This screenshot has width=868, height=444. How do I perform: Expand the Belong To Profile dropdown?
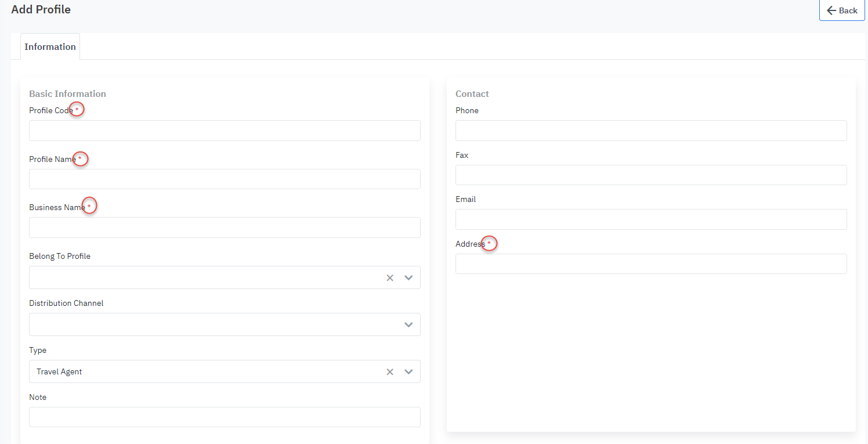[x=408, y=278]
